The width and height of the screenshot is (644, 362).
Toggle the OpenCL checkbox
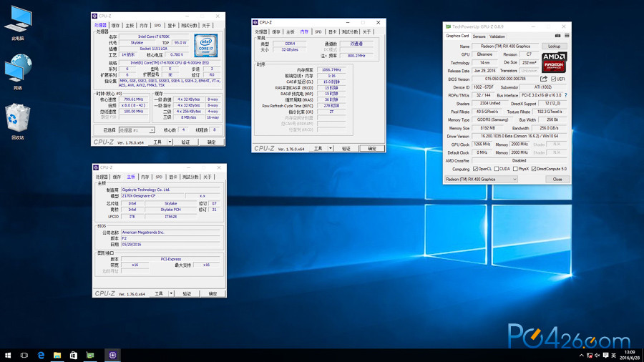click(475, 169)
